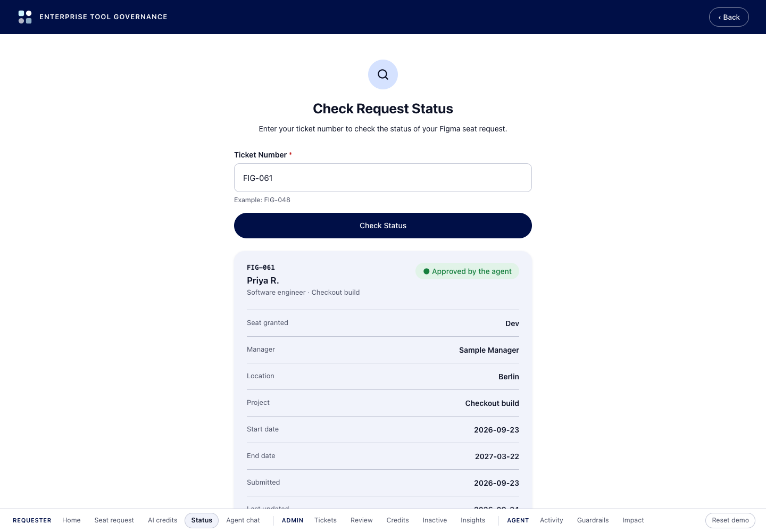Click the 'Submitted' row label
Screen dimensions: 766x532
[x=263, y=483]
